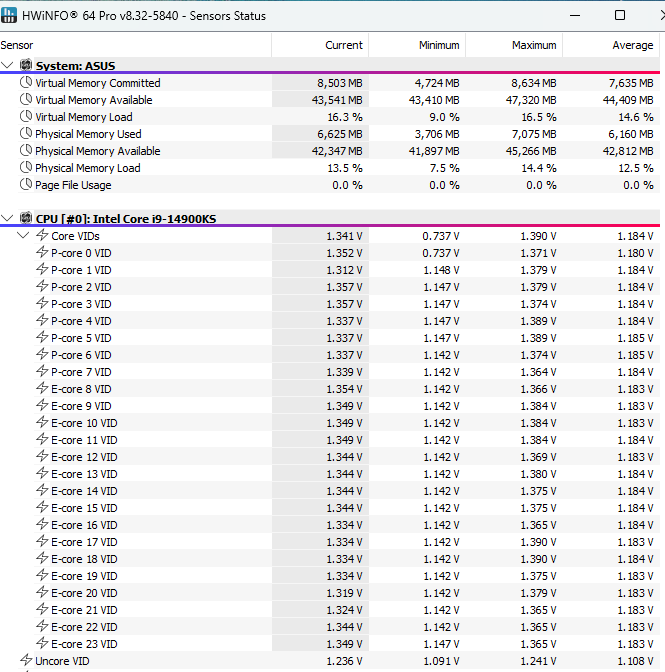This screenshot has height=672, width=665.
Task: Select the Page File Usage row label
Action: [x=73, y=185]
